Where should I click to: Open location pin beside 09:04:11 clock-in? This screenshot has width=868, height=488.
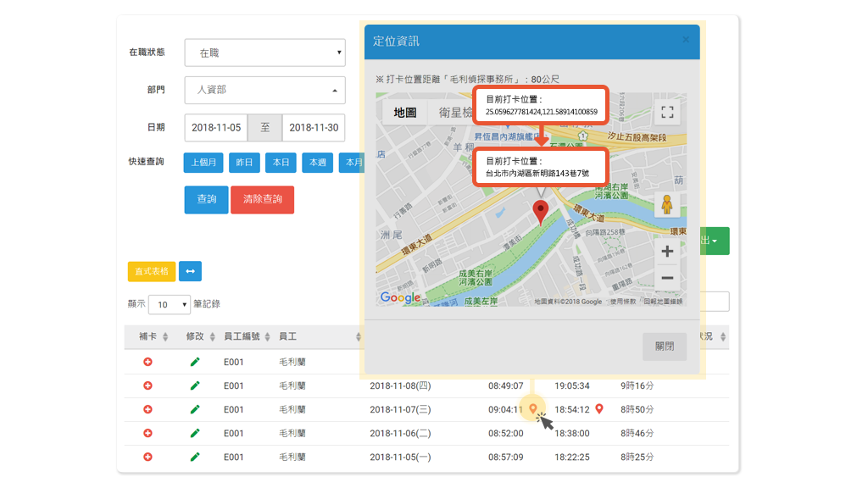(532, 409)
